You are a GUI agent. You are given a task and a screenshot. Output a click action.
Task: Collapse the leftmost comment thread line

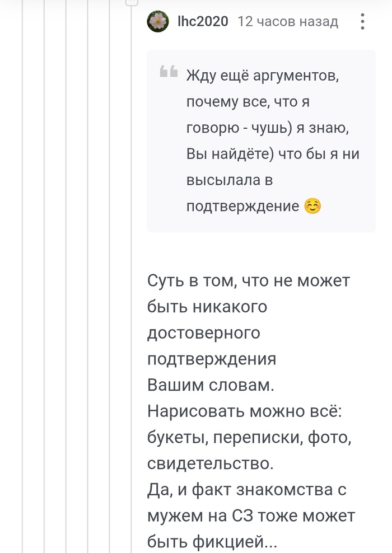tap(22, 280)
